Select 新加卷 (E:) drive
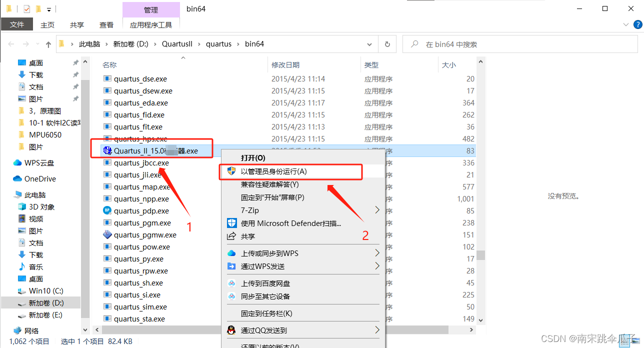Viewport: 644px width, 348px height. tap(45, 315)
